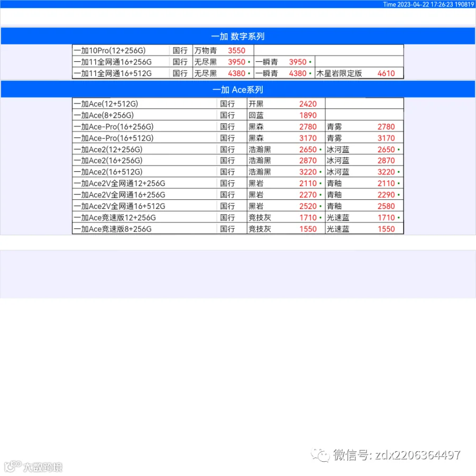476x476 pixels.
Task: Click price "4610" for 木星岩限定版
Action: [x=386, y=74]
